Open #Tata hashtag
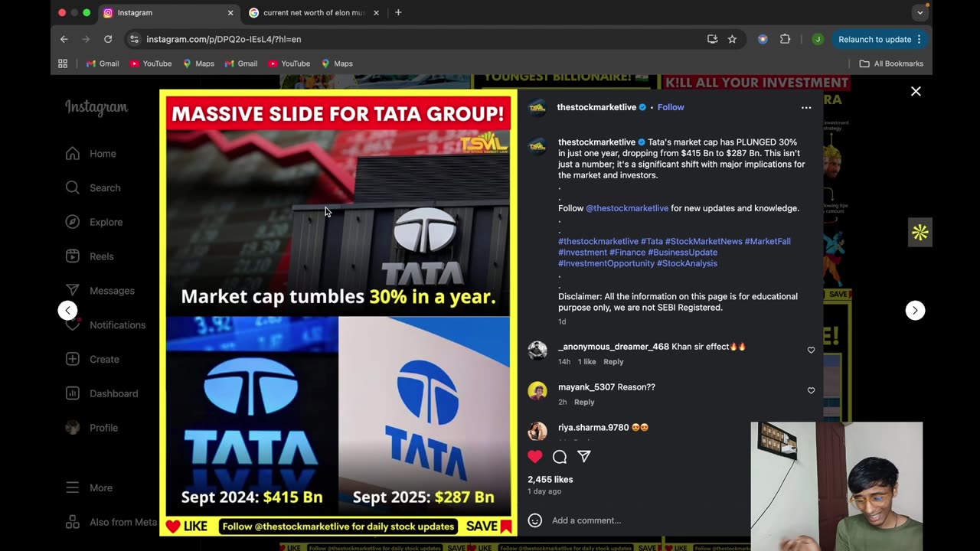The height and width of the screenshot is (551, 980). [x=652, y=241]
